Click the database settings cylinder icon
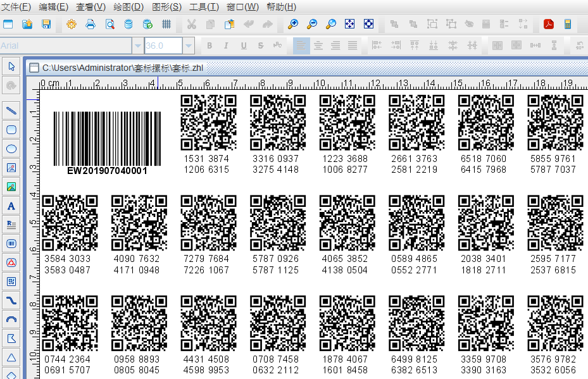 (128, 25)
